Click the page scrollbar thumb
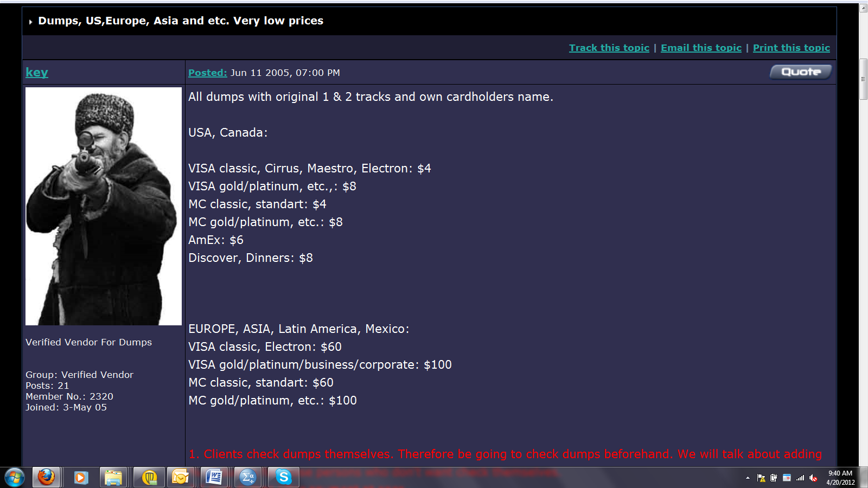The image size is (868, 488). [x=864, y=79]
